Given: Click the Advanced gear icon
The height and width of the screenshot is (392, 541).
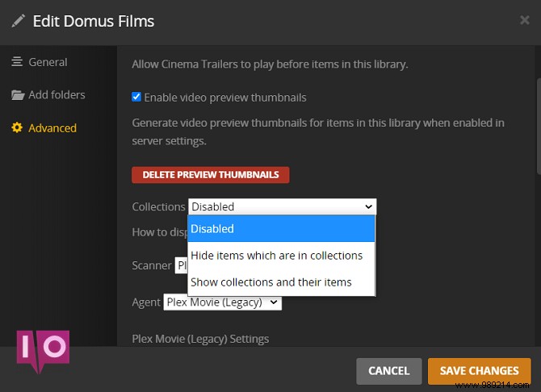Looking at the screenshot, I should (17, 127).
